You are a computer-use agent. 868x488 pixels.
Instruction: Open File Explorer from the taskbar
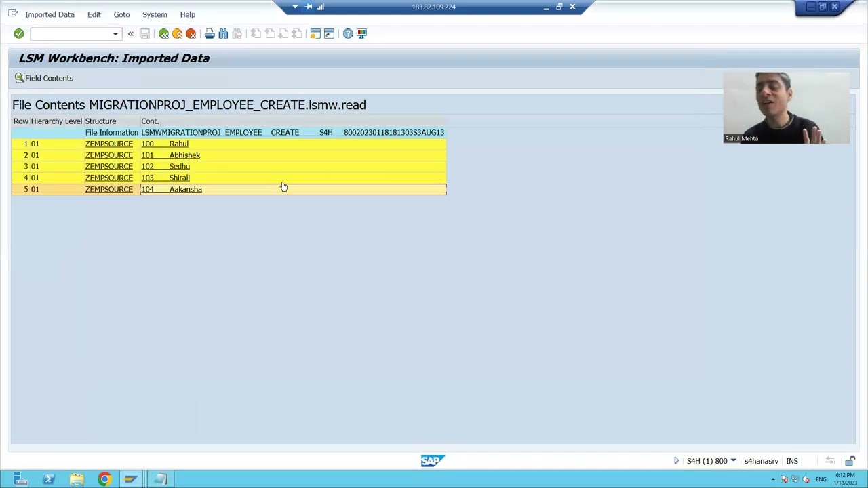(77, 479)
